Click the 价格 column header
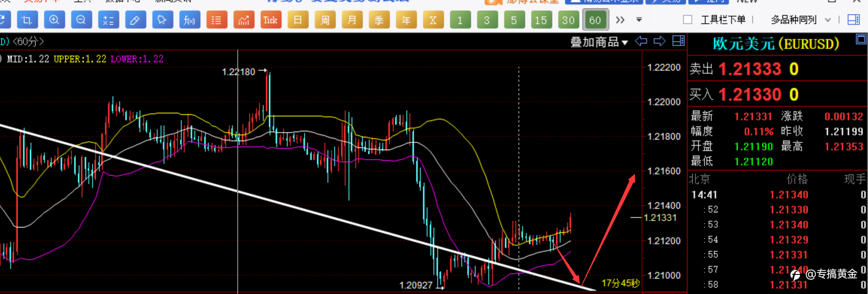Viewport: 868px width, 294px height. (797, 179)
